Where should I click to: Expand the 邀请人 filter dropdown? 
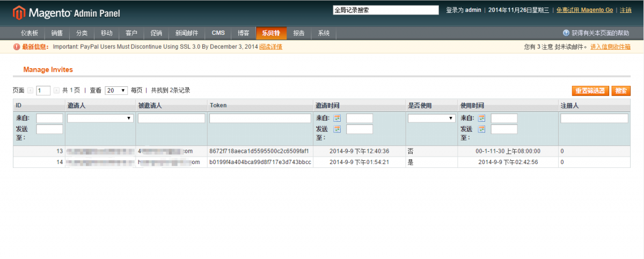pyautogui.click(x=100, y=118)
